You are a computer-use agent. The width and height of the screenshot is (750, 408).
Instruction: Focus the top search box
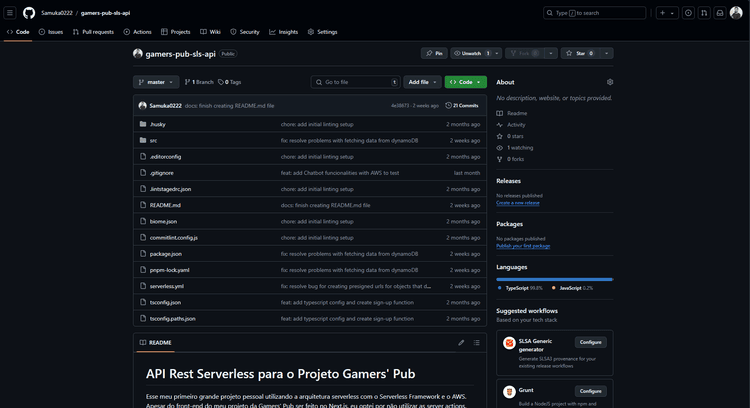[x=595, y=13]
